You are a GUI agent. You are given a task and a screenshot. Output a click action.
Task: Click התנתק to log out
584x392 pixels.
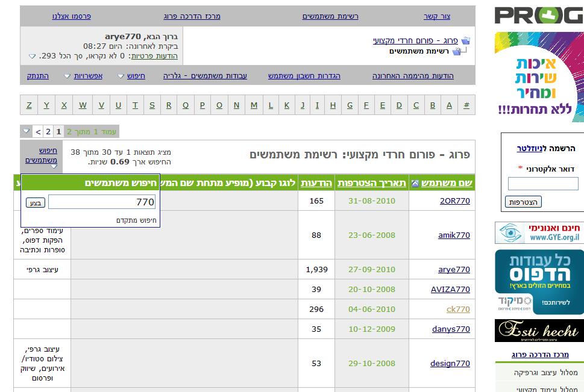[37, 76]
